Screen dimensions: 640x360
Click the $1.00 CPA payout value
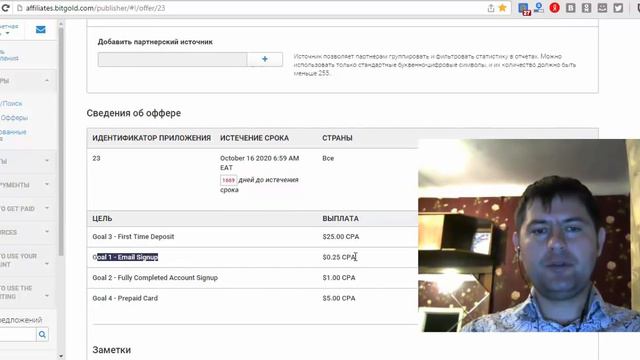click(x=339, y=278)
